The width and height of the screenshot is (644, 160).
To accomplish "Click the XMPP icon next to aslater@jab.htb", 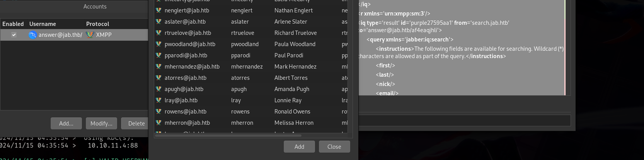I will click(x=158, y=22).
